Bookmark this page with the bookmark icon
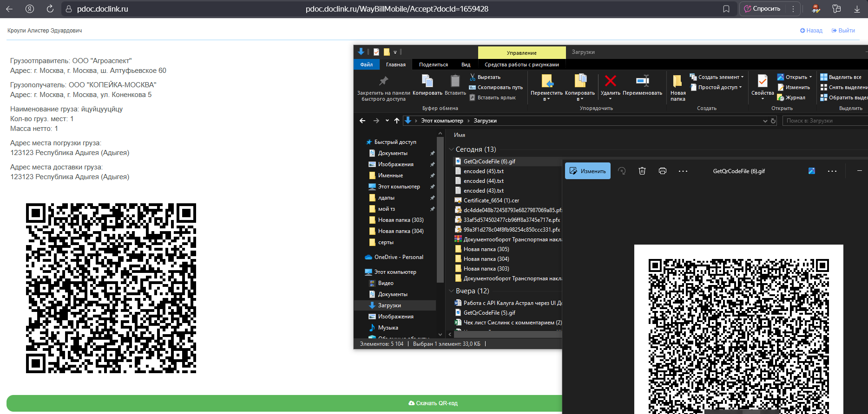 [x=726, y=9]
